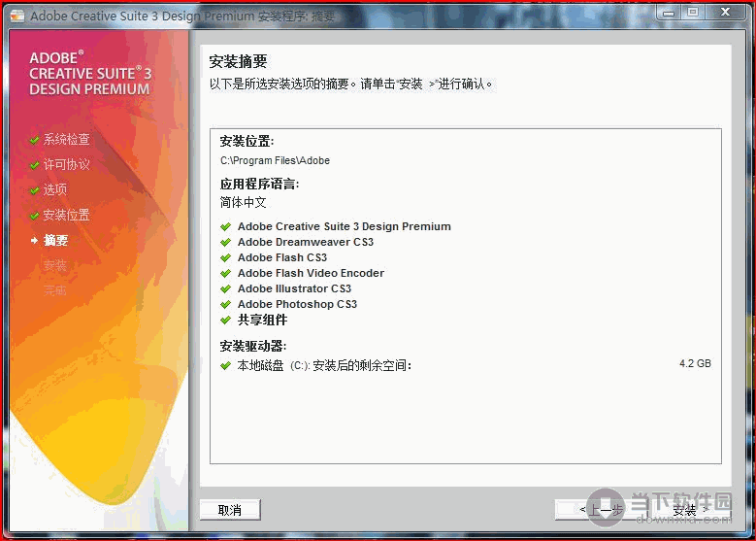756x541 pixels.
Task: Click checkmark next to 共享组件
Action: click(226, 320)
